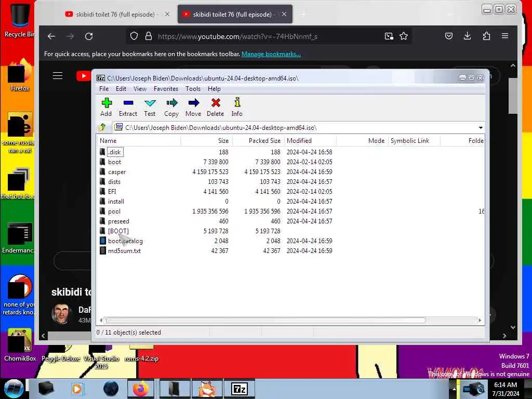The height and width of the screenshot is (399, 532).
Task: Click the YouTube logo behind 7-Zip
Action: pos(84,76)
